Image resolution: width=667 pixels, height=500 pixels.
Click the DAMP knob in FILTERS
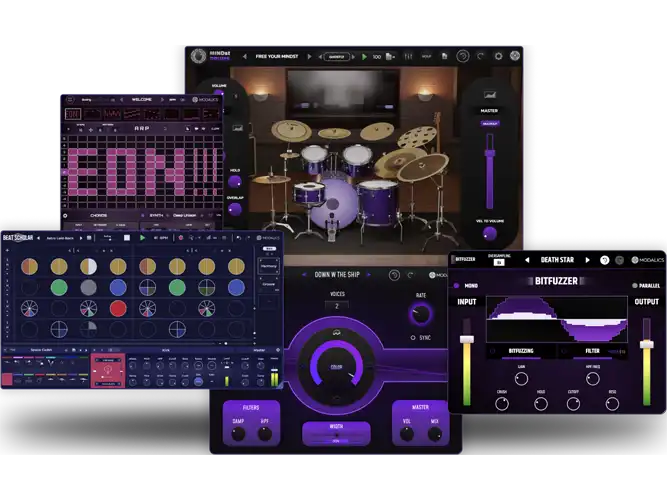click(x=238, y=434)
